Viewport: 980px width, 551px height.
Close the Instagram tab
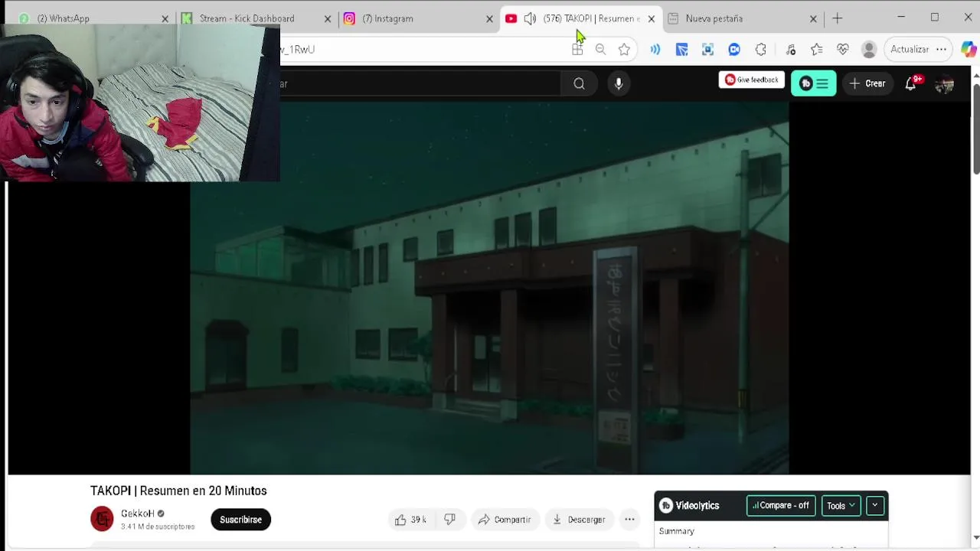click(490, 18)
